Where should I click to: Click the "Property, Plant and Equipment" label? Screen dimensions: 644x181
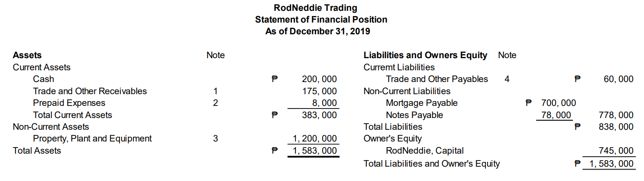tap(92, 138)
